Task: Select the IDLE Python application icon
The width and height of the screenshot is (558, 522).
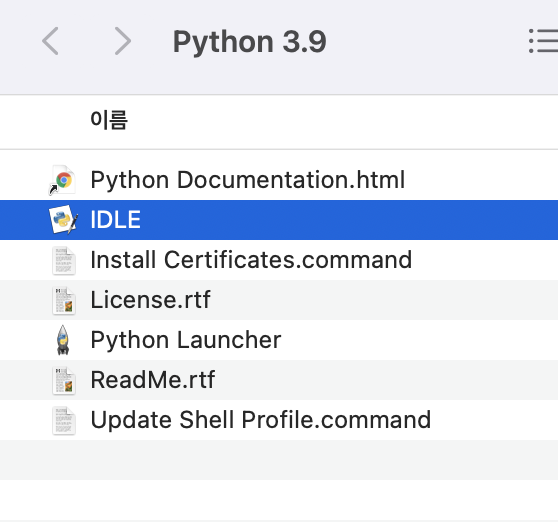Action: click(x=64, y=220)
